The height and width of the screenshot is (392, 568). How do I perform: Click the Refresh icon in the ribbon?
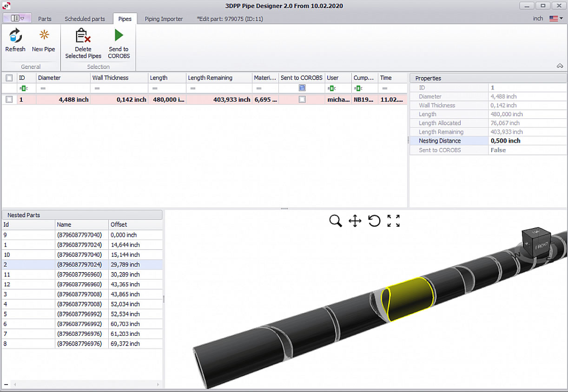pyautogui.click(x=15, y=36)
